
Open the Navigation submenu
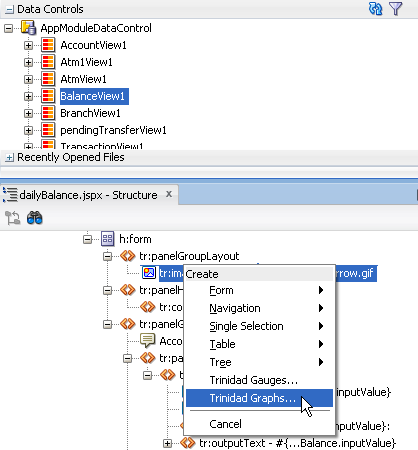(x=259, y=308)
